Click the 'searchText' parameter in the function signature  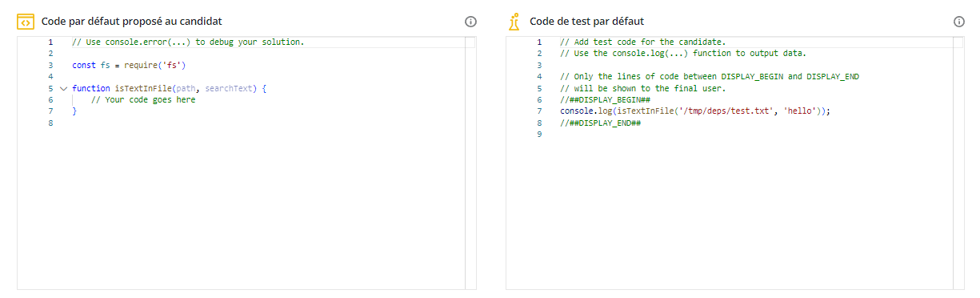point(229,88)
